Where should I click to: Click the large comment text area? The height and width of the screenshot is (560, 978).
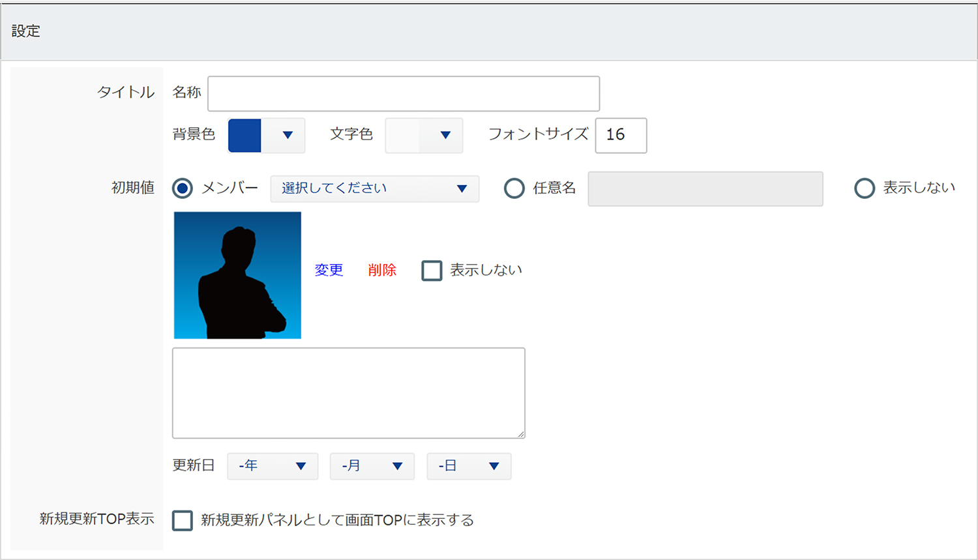(x=348, y=392)
